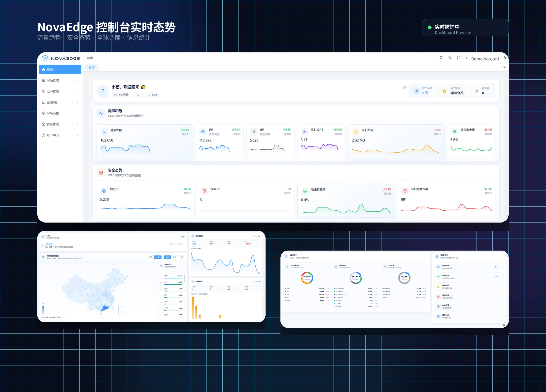Click the pulse icon of 流量态势 section

point(101,113)
